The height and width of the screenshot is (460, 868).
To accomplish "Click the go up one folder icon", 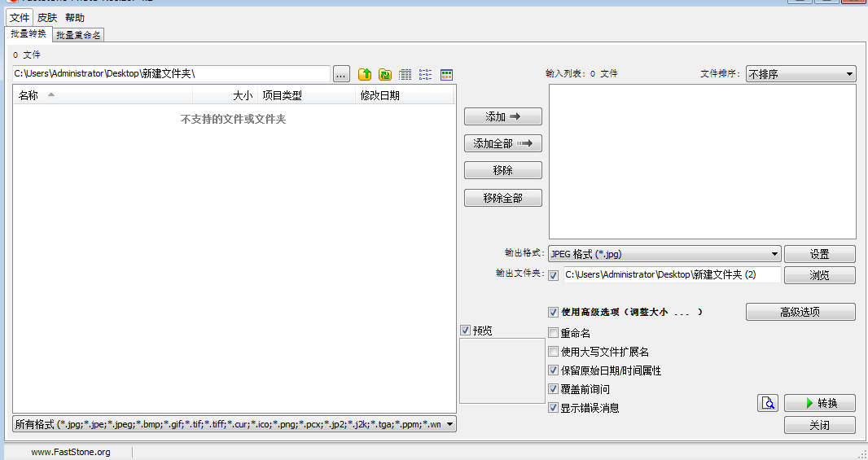I will (365, 74).
